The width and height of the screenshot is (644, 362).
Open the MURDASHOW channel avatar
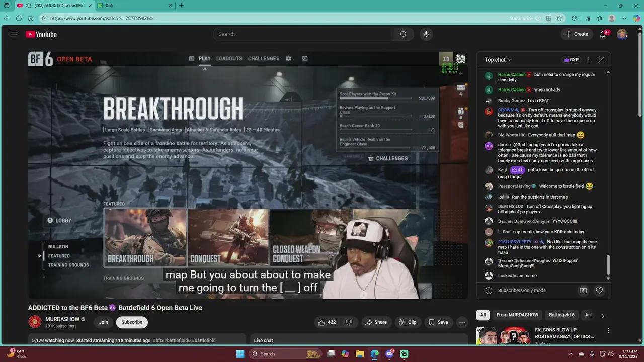pos(35,322)
